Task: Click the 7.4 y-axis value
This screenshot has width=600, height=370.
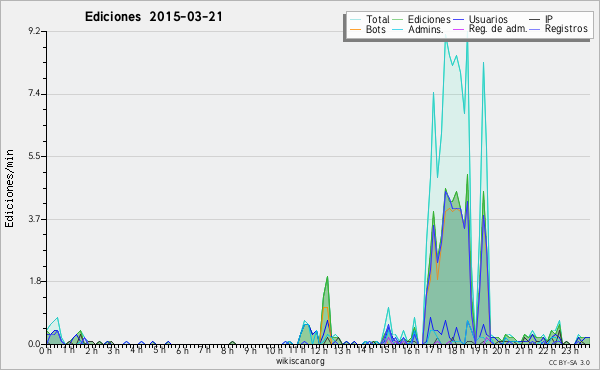Action: point(34,94)
